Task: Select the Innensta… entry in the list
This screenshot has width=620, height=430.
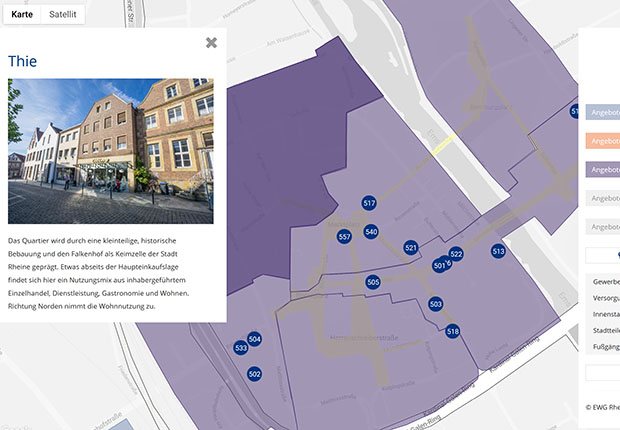Action: 606,314
